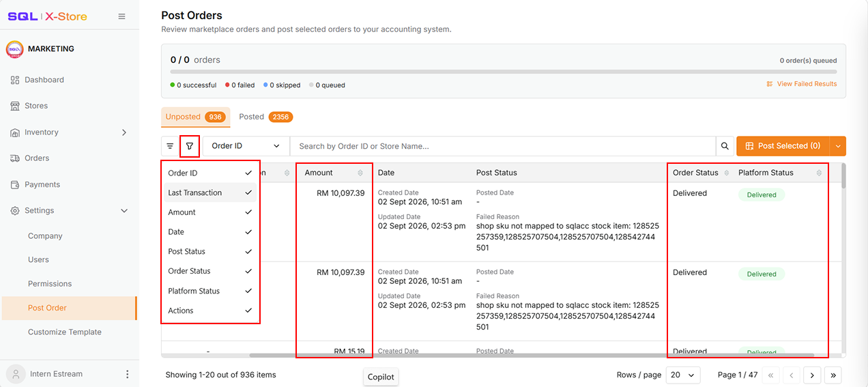Click the MARKETING company logo
The width and height of the screenshot is (868, 387).
point(14,49)
